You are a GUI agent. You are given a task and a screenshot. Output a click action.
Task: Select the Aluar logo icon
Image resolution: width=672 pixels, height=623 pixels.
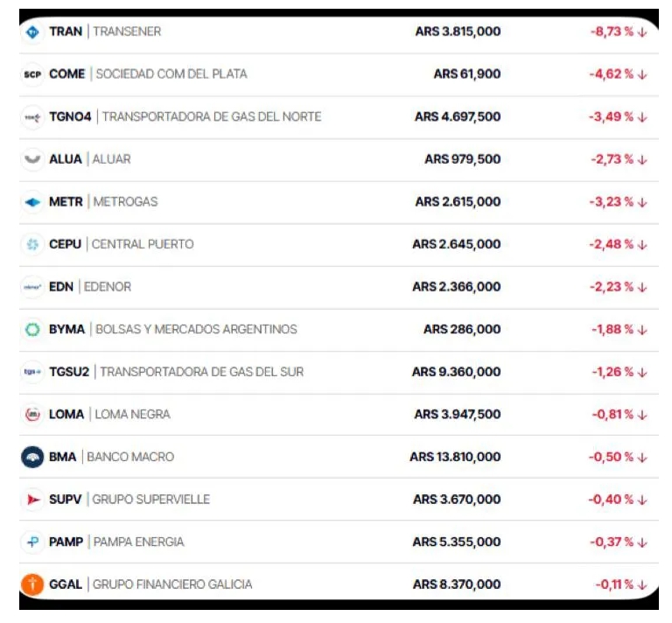(32, 159)
